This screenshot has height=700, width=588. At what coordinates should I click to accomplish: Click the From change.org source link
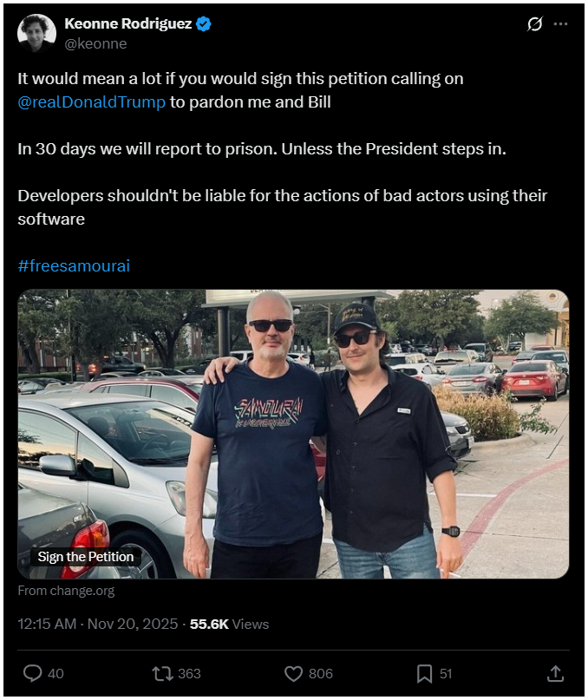click(66, 591)
